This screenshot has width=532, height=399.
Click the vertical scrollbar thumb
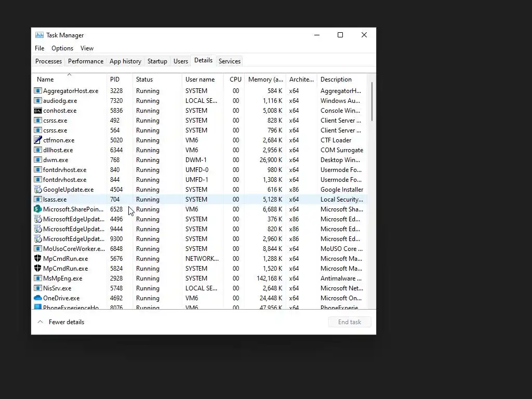tap(372, 102)
